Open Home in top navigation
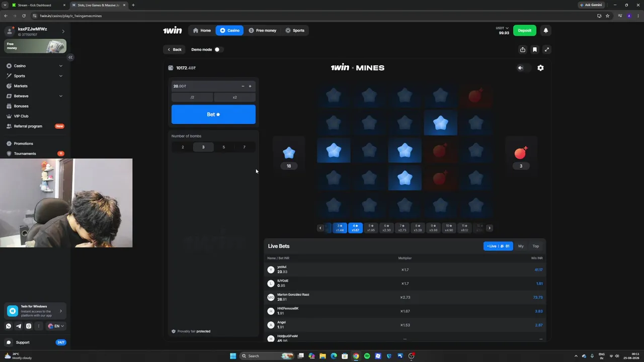The height and width of the screenshot is (362, 644). pos(202,30)
